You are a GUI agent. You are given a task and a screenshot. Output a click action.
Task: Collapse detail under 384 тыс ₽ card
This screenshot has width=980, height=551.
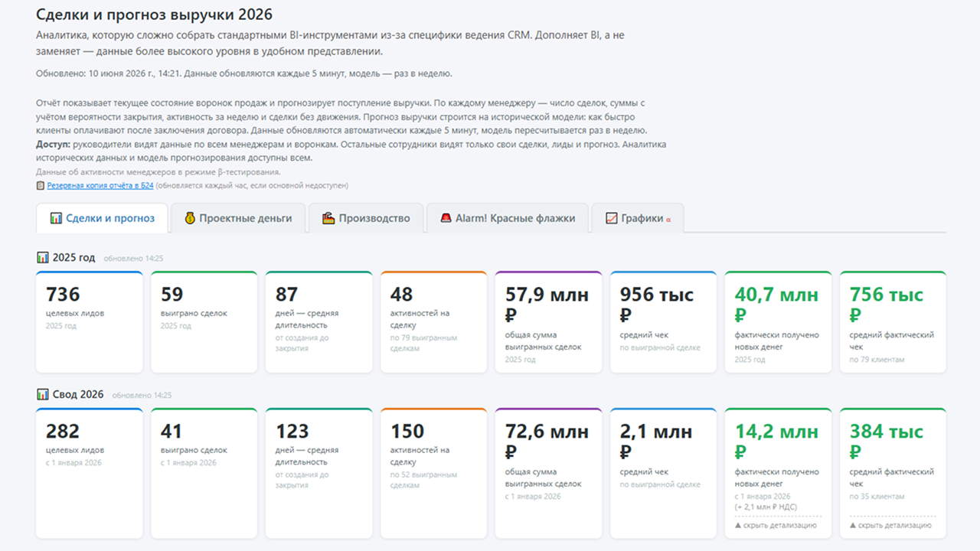tap(890, 525)
